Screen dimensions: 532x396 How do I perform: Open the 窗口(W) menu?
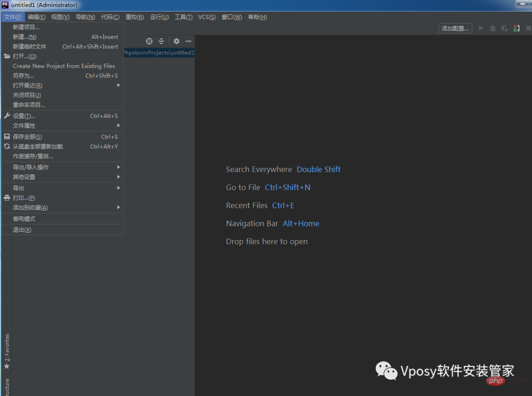click(232, 17)
